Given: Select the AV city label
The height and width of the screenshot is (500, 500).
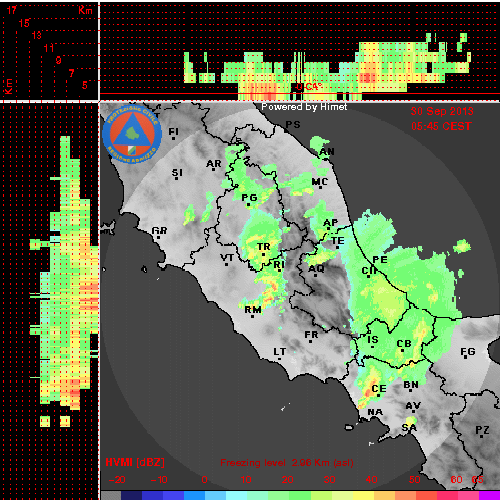Looking at the screenshot, I should [413, 406].
